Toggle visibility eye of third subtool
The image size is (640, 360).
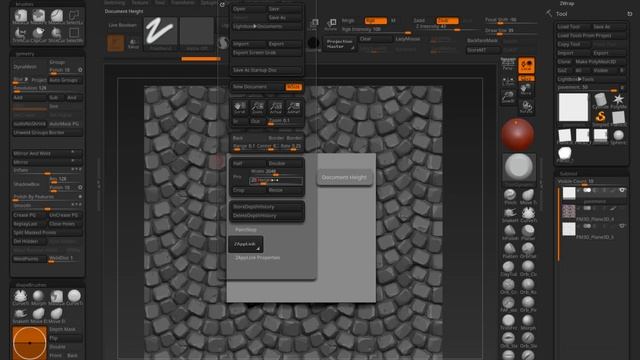(622, 226)
